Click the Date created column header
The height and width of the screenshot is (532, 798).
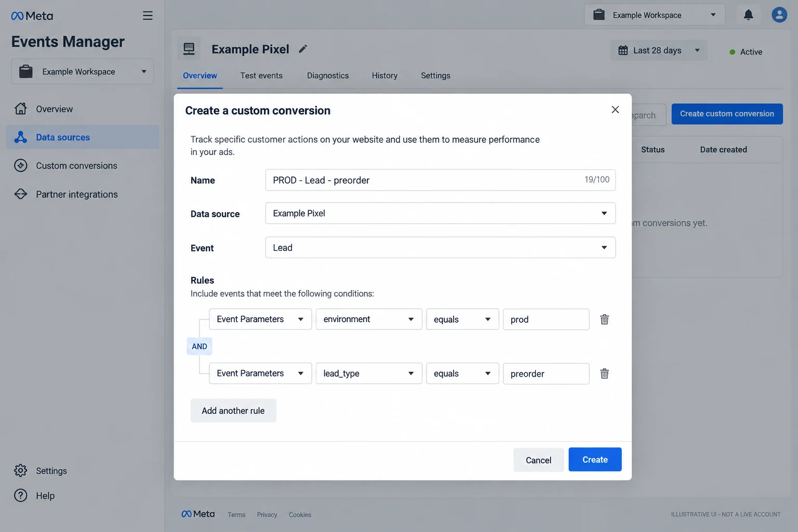[x=724, y=150]
